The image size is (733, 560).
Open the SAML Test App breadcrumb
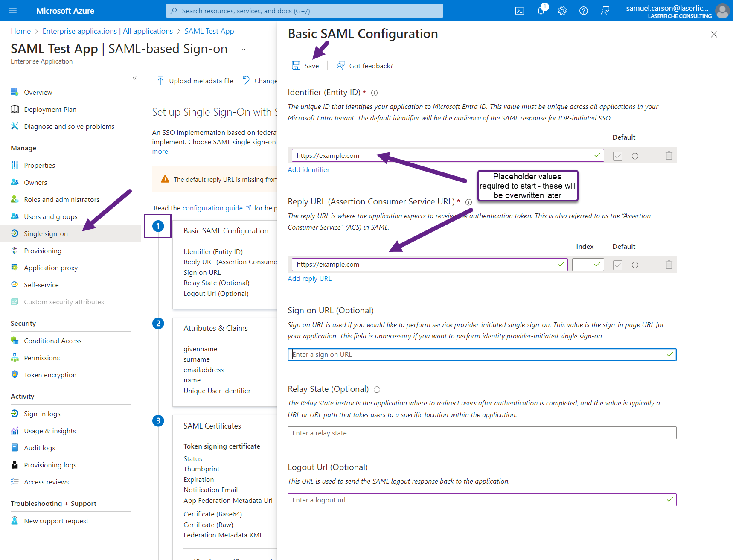[209, 31]
